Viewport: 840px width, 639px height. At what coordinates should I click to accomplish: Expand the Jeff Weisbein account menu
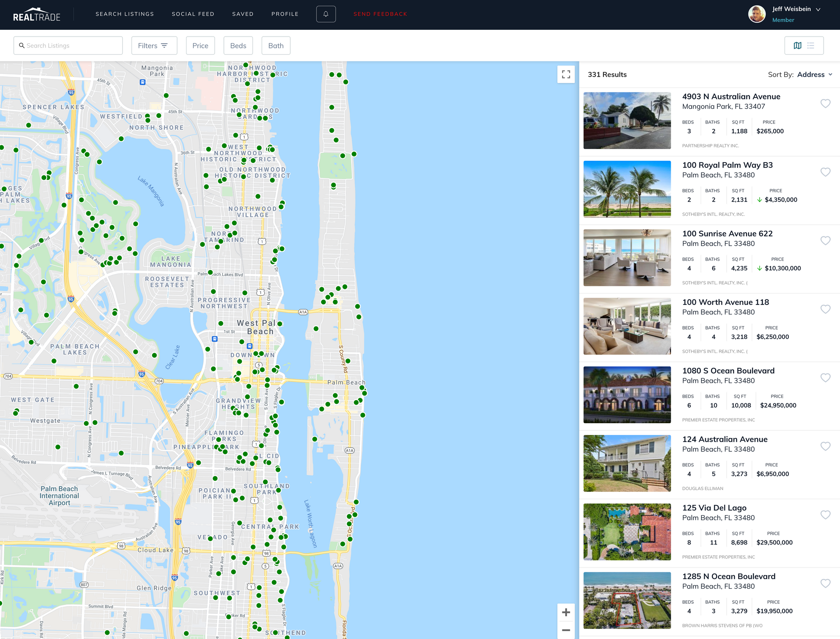click(x=818, y=9)
